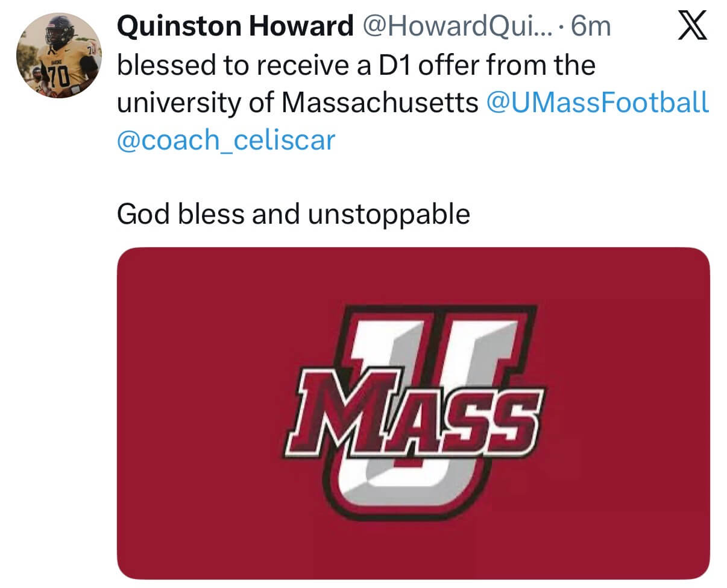
Task: Click the "MASS" wordmark in the logo
Action: 415,415
